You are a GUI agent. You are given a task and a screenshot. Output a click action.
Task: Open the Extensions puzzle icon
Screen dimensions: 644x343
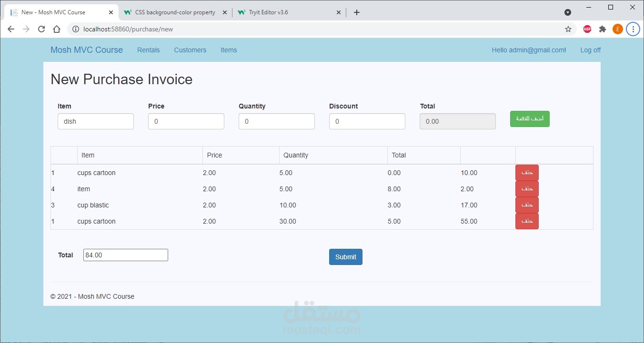(x=603, y=29)
